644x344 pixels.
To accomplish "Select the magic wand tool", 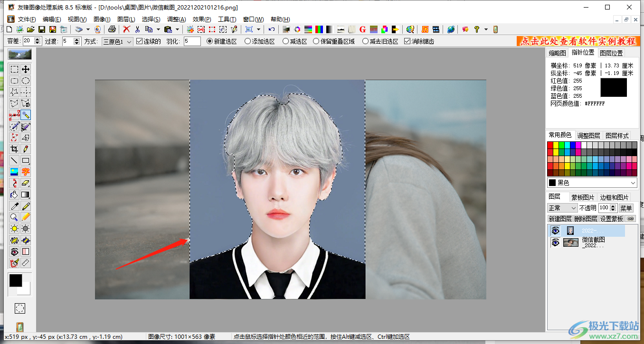I will [26, 115].
